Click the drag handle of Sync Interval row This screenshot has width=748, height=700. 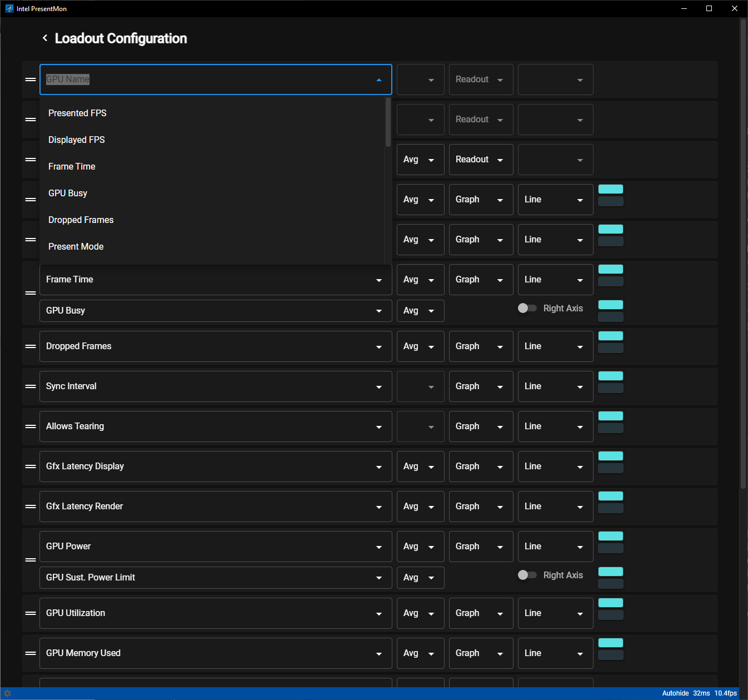pyautogui.click(x=31, y=386)
